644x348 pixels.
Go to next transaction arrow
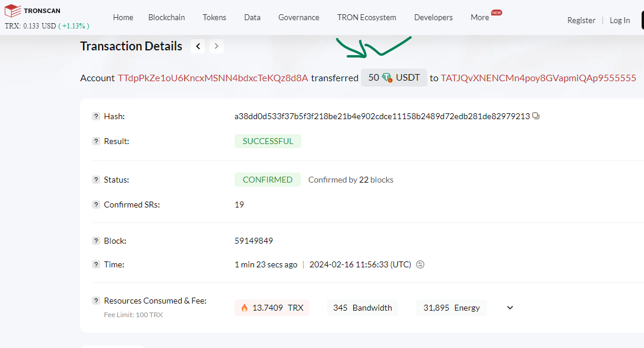217,46
